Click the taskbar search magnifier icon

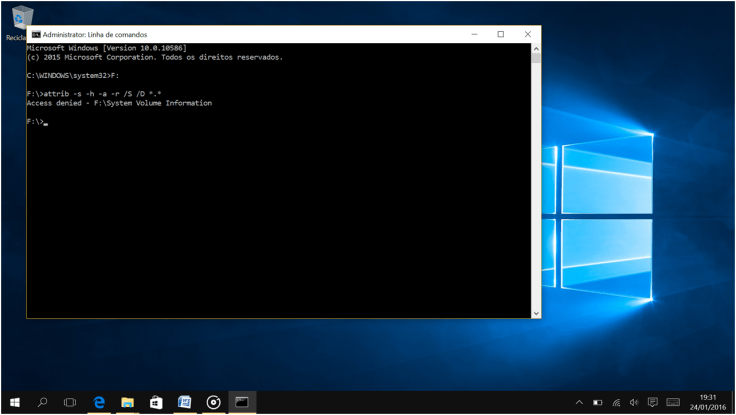tap(43, 402)
